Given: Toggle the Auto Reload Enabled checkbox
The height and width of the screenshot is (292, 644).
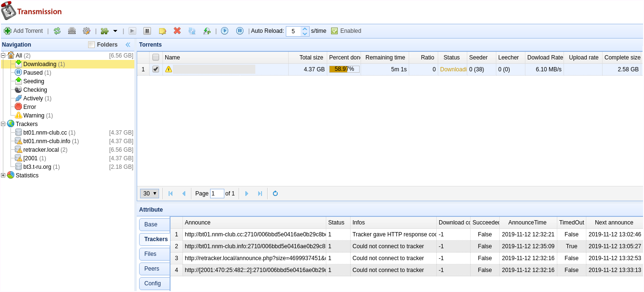Looking at the screenshot, I should (x=334, y=31).
